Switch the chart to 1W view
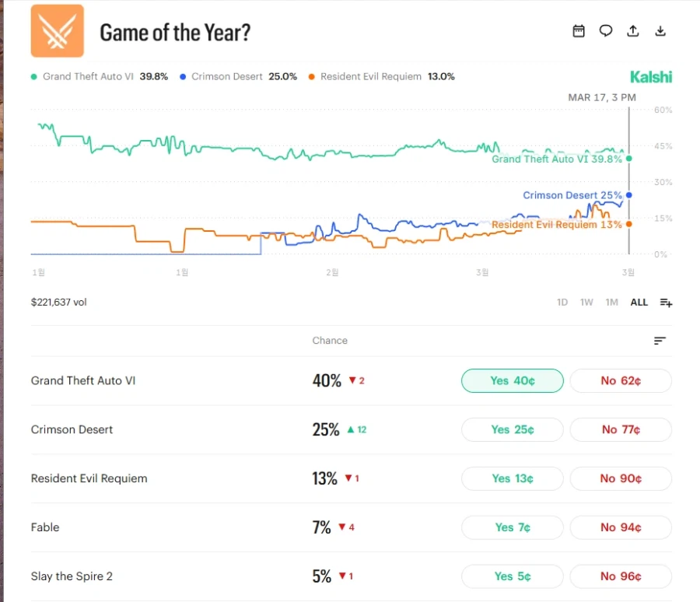 tap(586, 303)
